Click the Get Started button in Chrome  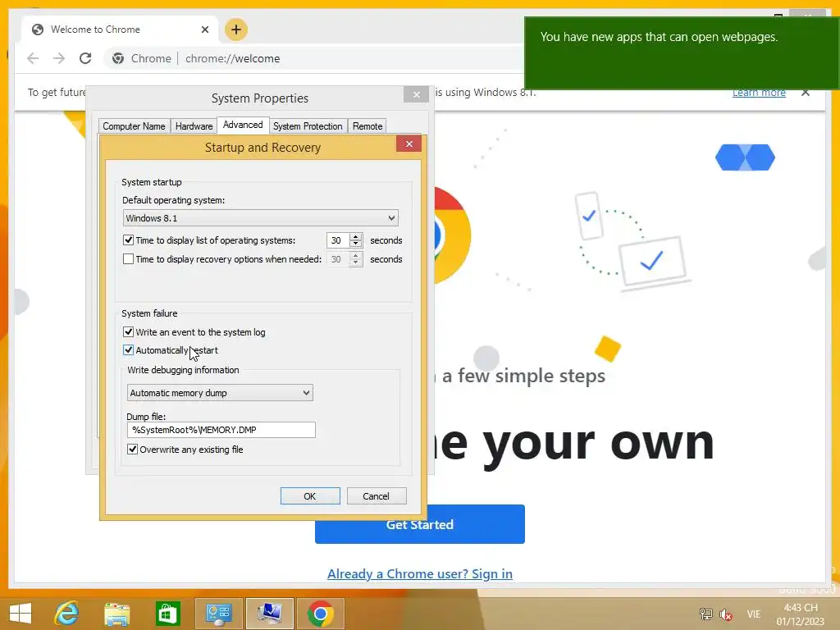click(419, 524)
